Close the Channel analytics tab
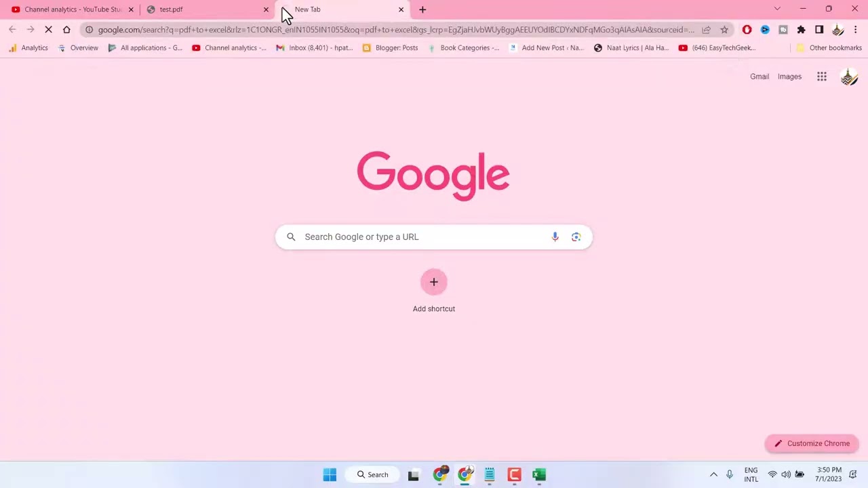868x488 pixels. coord(131,9)
